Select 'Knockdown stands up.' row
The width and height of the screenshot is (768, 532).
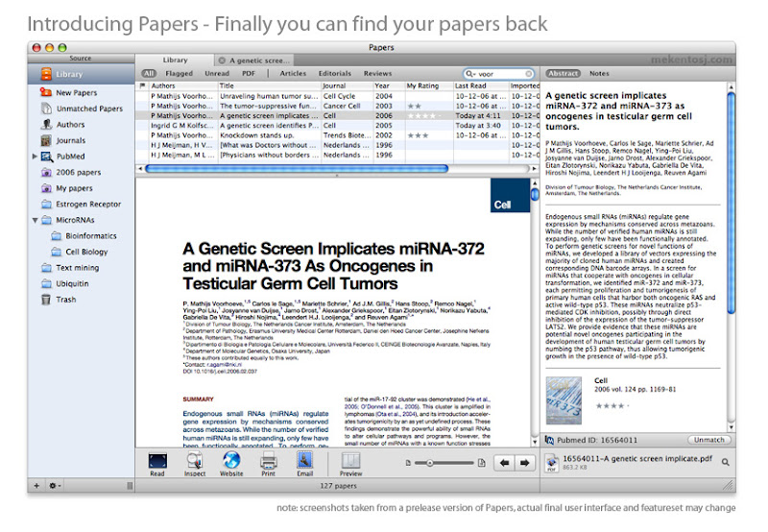point(338,135)
